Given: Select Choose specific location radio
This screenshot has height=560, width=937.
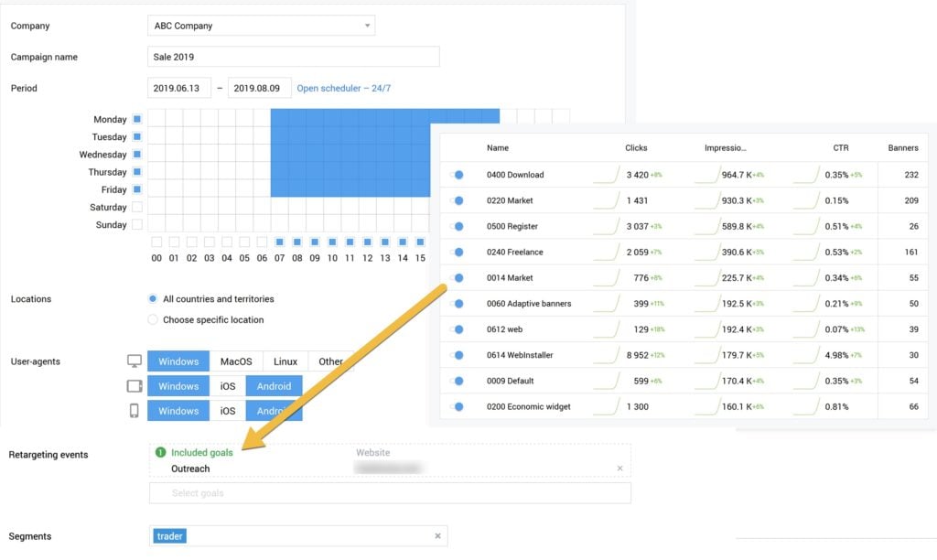Looking at the screenshot, I should [x=153, y=319].
